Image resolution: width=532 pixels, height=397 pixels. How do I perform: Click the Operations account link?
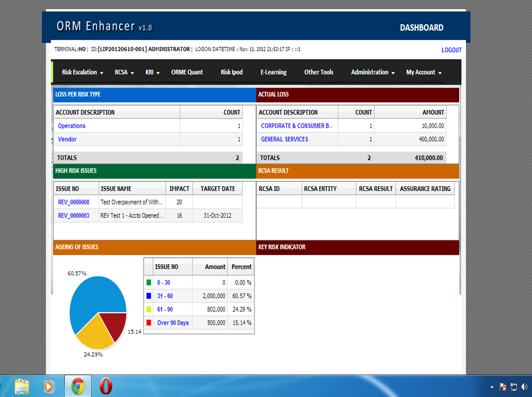pos(72,126)
